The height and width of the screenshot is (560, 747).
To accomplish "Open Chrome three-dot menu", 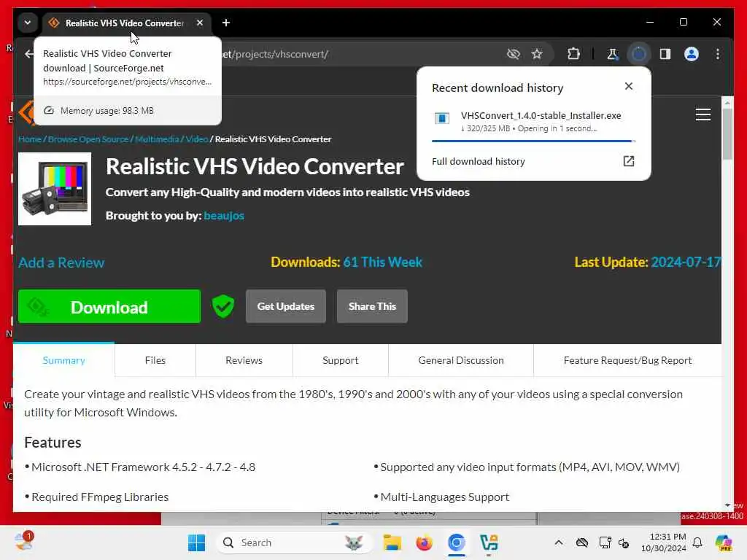I will click(x=718, y=54).
